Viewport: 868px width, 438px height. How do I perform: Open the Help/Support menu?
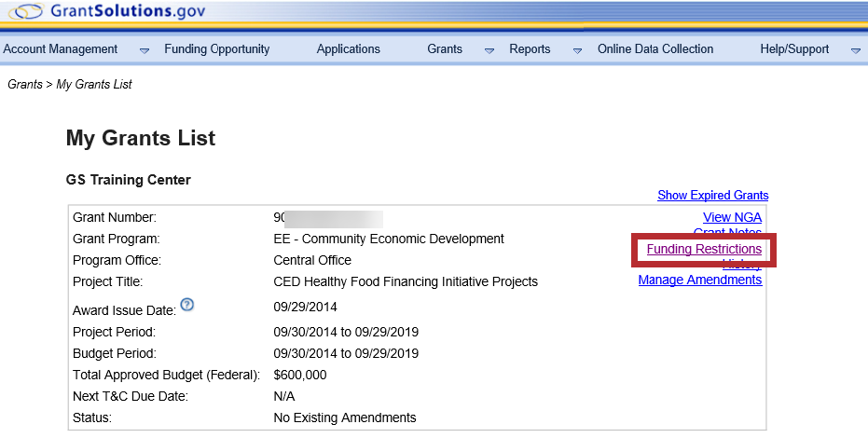tap(794, 49)
